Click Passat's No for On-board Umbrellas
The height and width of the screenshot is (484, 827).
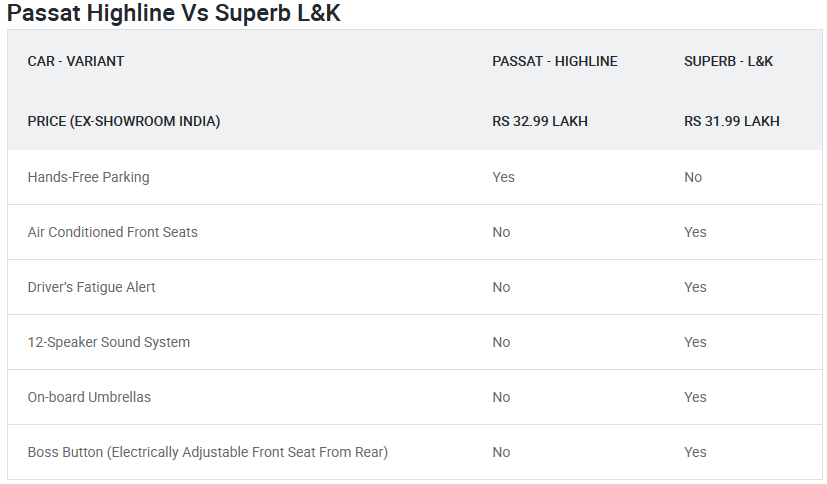(x=501, y=397)
